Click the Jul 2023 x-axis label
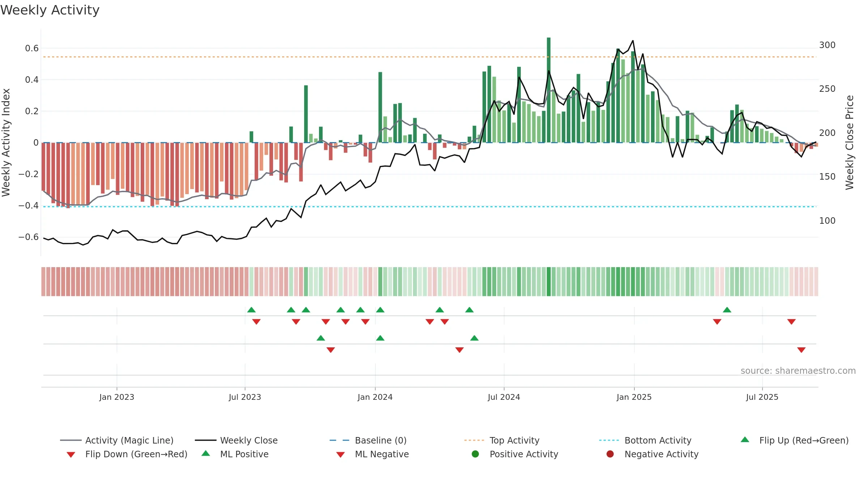The height and width of the screenshot is (488, 868). tap(245, 397)
